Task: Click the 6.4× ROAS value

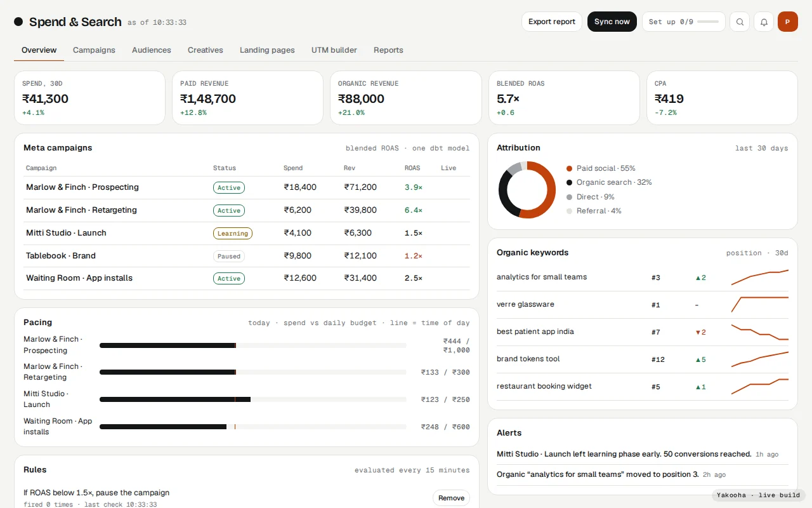Action: click(x=414, y=210)
